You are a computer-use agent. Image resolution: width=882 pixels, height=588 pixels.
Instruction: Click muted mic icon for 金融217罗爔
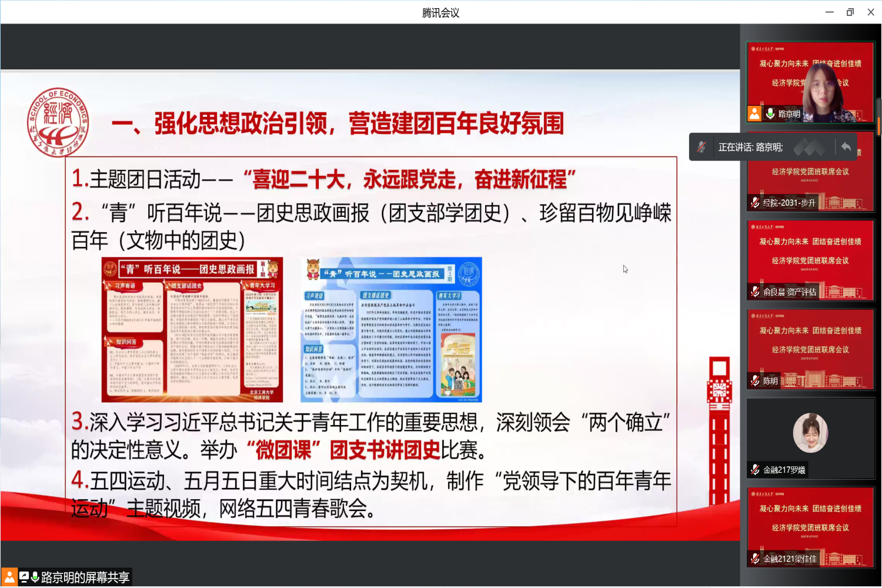click(755, 470)
